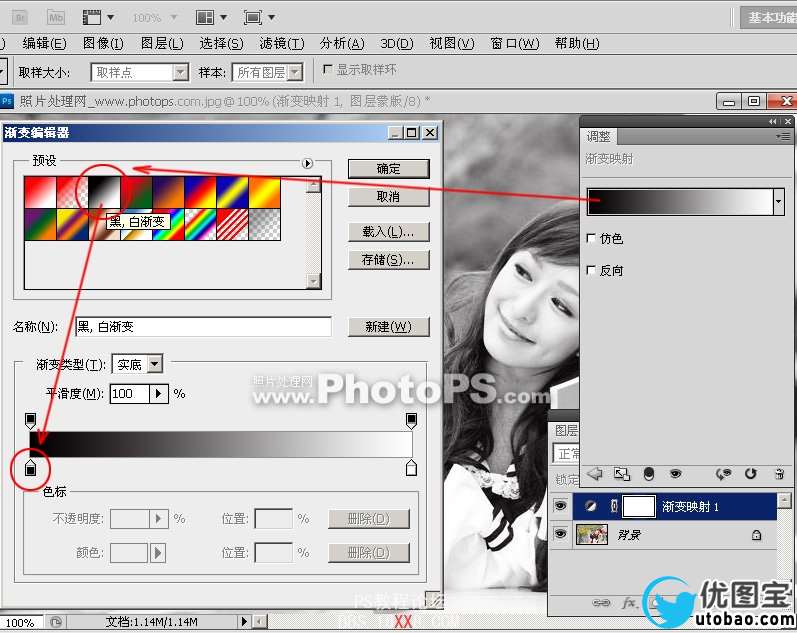Click the back arrow in the Adjustments panel
Image resolution: width=797 pixels, height=633 pixels.
[594, 474]
